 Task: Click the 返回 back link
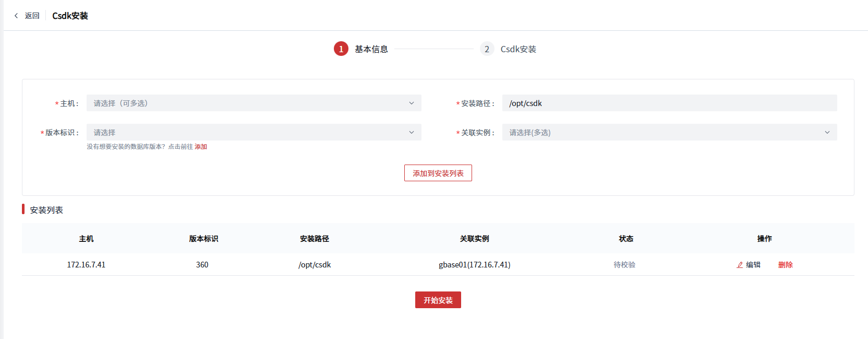pos(32,16)
